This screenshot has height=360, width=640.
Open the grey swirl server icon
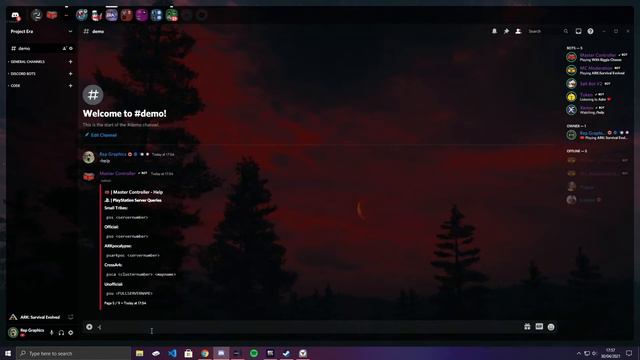[36, 15]
